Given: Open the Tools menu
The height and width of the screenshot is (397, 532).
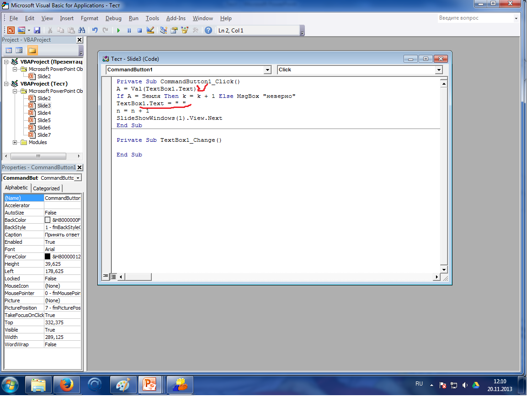Looking at the screenshot, I should [x=152, y=18].
